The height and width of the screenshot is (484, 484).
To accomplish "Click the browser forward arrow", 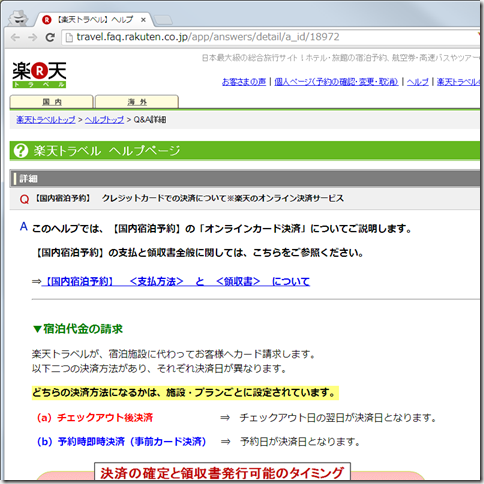I will [33, 37].
